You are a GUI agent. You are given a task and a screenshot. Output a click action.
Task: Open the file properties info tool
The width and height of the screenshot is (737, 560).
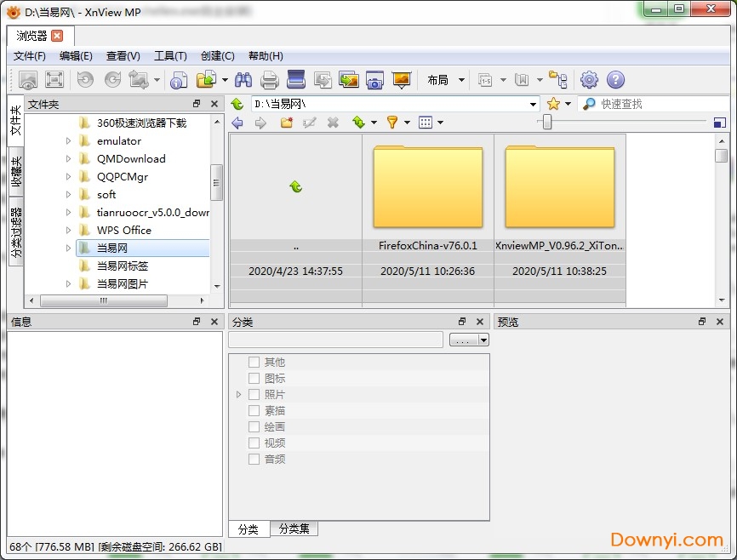(178, 79)
